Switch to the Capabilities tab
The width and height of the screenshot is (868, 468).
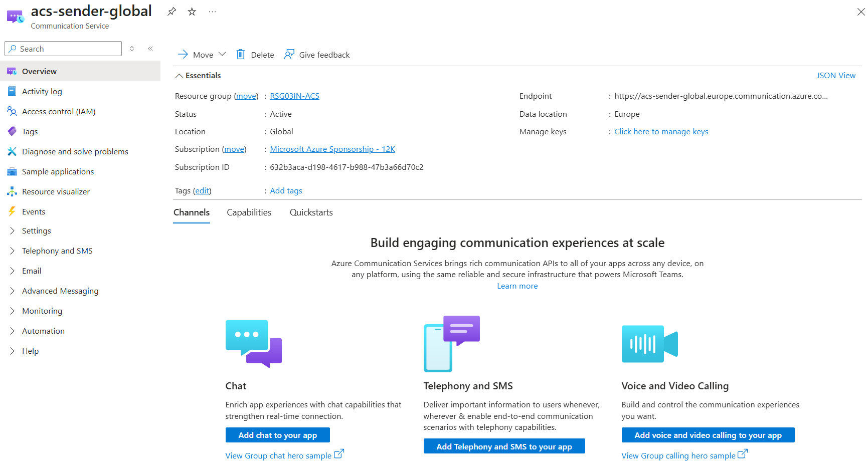click(x=249, y=212)
